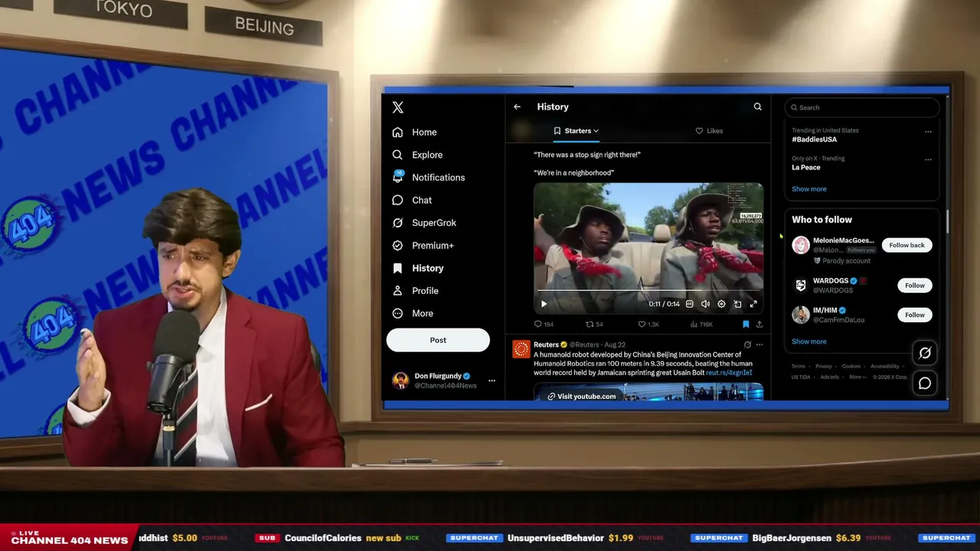The image size is (980, 551).
Task: Click the white Post button
Action: point(438,340)
